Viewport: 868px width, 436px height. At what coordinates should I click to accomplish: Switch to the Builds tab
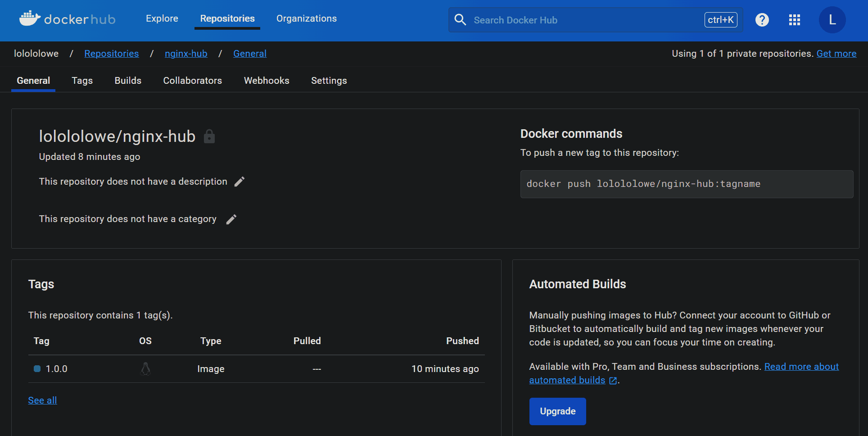(x=128, y=81)
